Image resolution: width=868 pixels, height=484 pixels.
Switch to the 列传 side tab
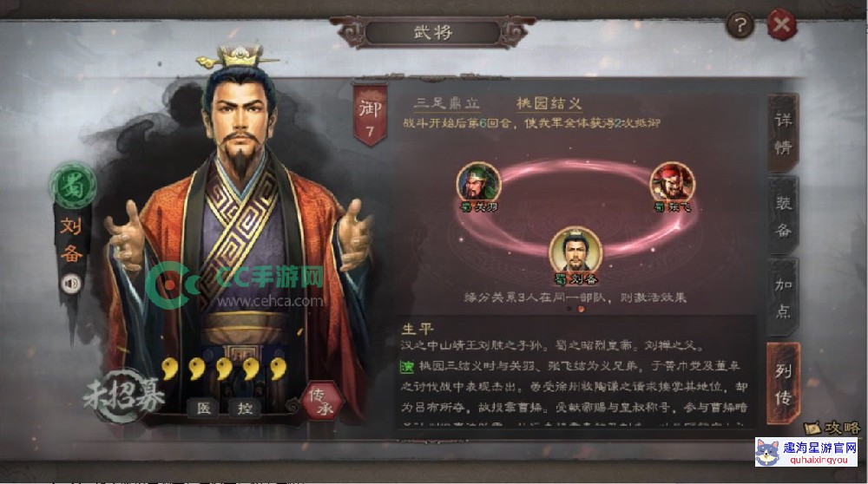point(783,384)
